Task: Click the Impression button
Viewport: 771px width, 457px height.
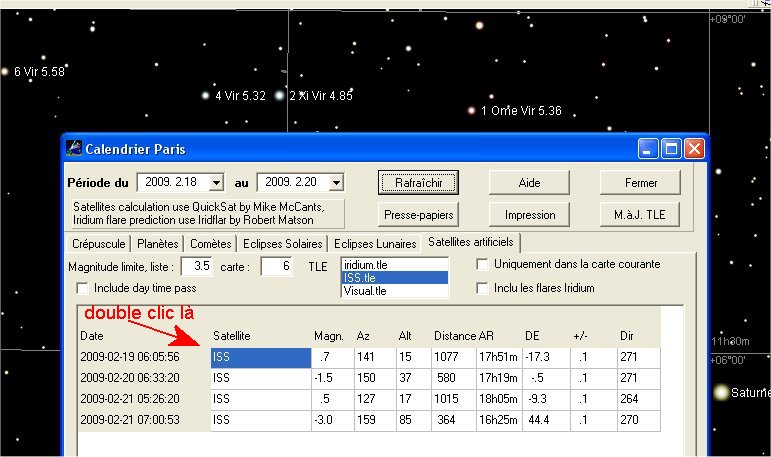Action: point(529,215)
